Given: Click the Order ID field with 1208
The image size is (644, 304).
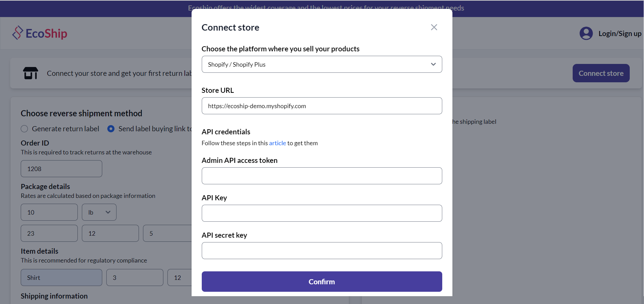Looking at the screenshot, I should click(61, 169).
